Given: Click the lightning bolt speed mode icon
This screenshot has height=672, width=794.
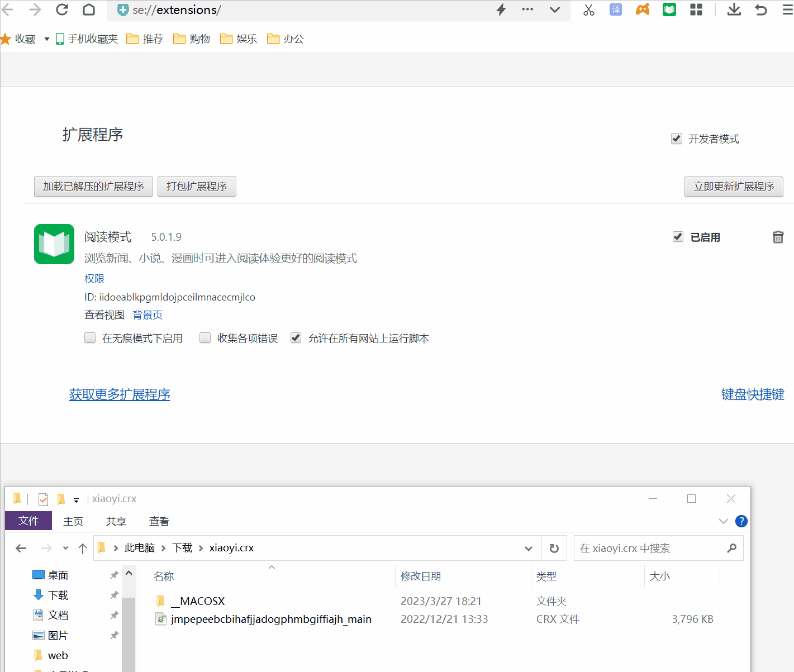Looking at the screenshot, I should click(x=501, y=10).
